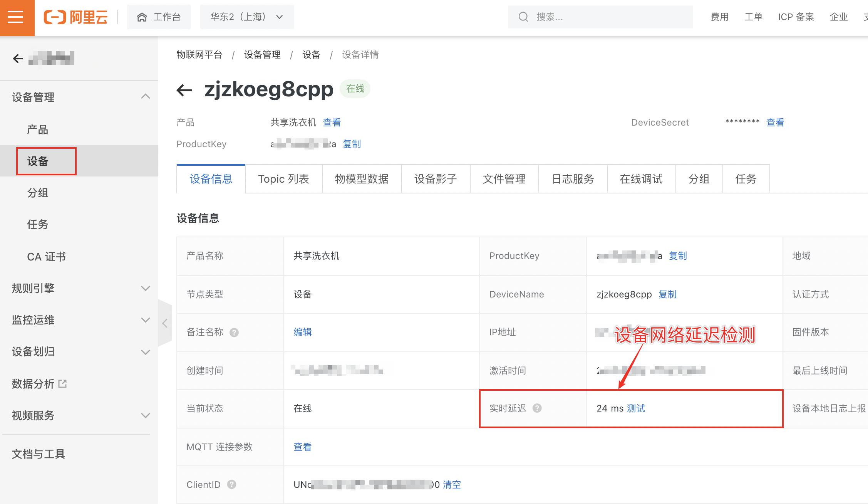Click the search magnifier icon
This screenshot has width=868, height=504.
tap(523, 17)
